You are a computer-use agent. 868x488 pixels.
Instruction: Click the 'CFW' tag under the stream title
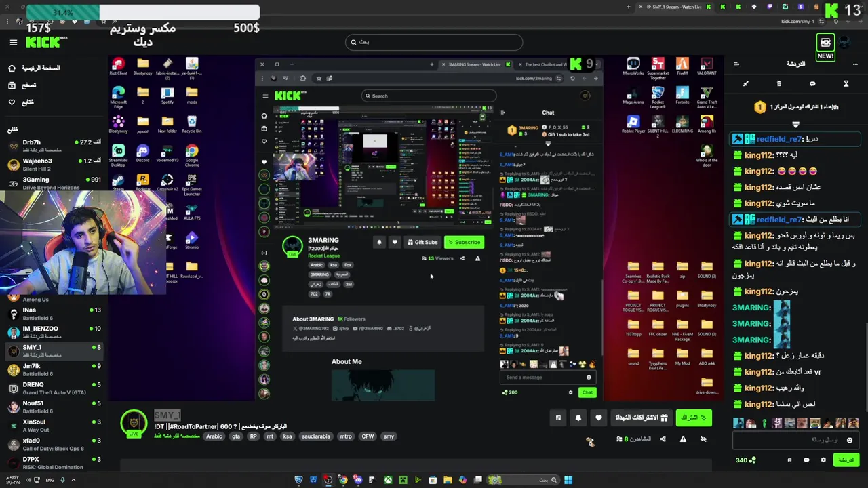click(x=368, y=436)
